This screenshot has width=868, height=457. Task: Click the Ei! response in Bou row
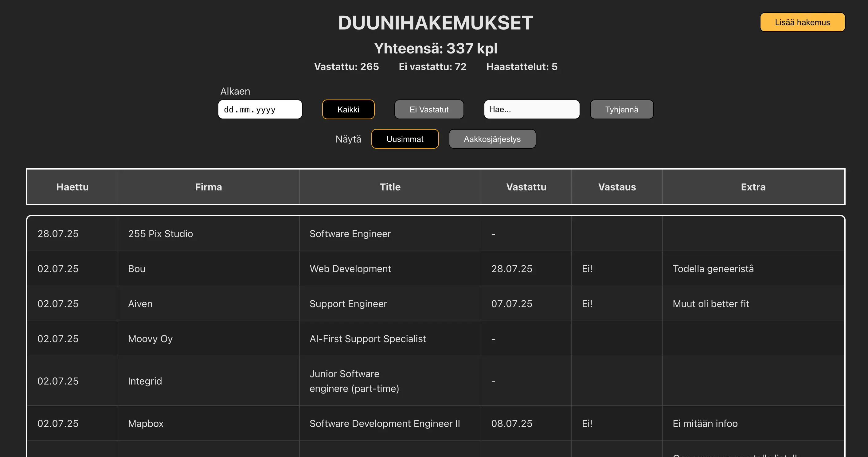pos(587,269)
